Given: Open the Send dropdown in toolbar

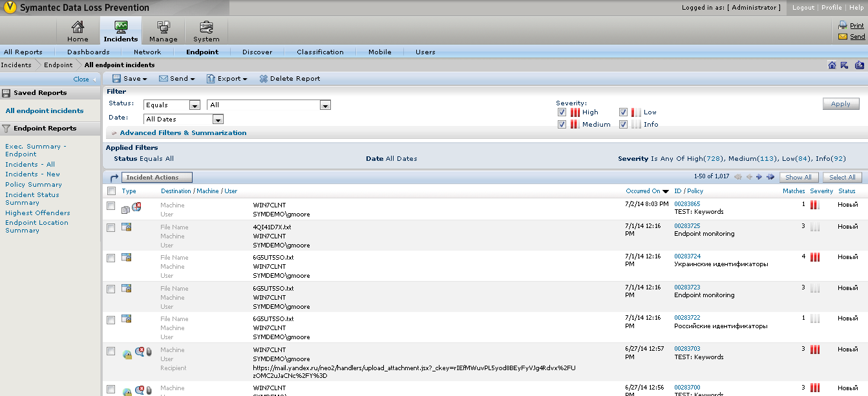Looking at the screenshot, I should (177, 79).
